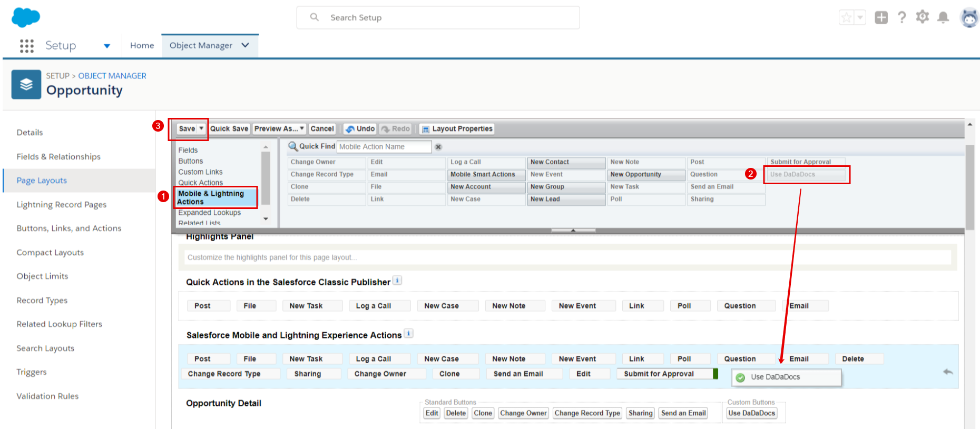This screenshot has height=429, width=980.
Task: Collapse the palette with the handle
Action: pyautogui.click(x=573, y=230)
